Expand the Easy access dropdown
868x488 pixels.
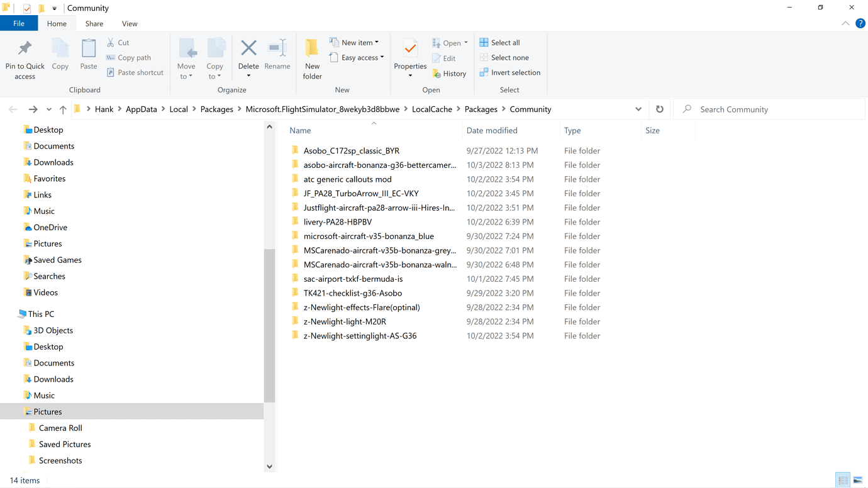(x=357, y=57)
